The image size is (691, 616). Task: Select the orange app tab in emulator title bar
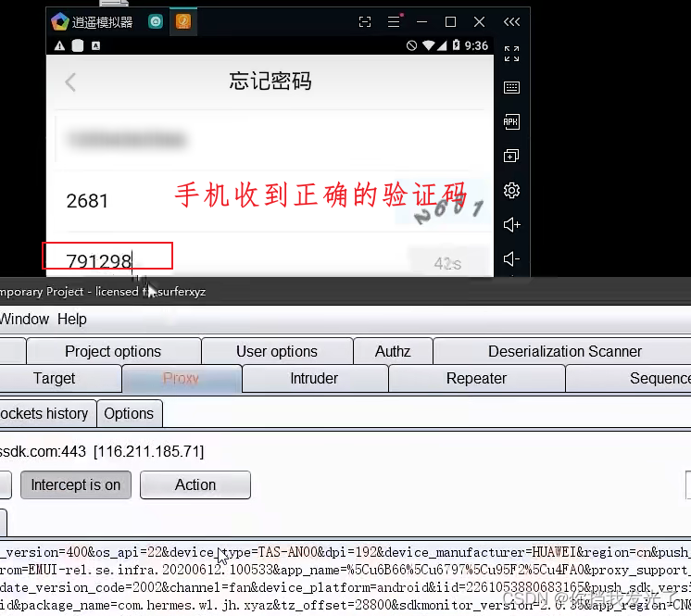[182, 21]
